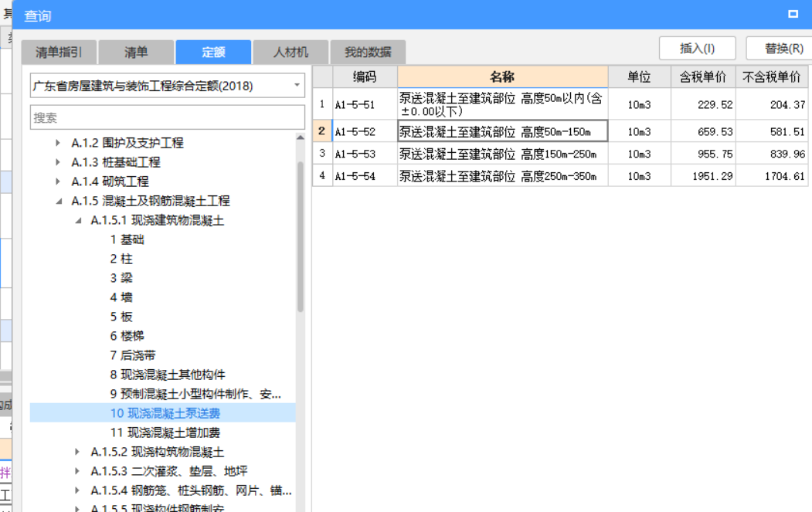Select tree item 1 基础
812x512 pixels.
127,239
